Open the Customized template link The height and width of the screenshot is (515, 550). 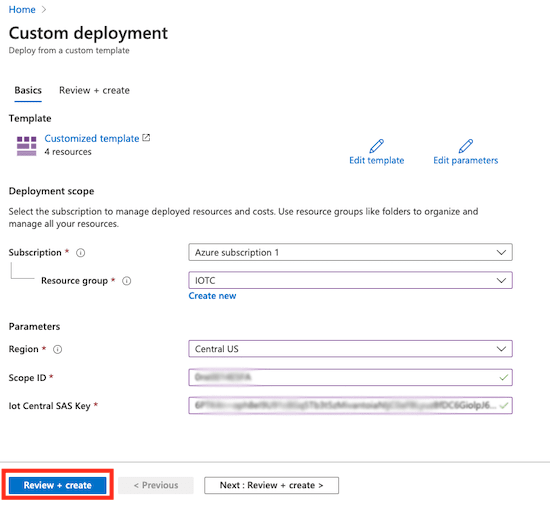[92, 138]
